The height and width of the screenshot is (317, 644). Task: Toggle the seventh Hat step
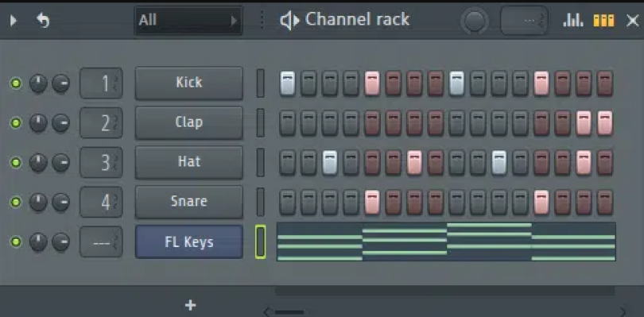coord(414,163)
